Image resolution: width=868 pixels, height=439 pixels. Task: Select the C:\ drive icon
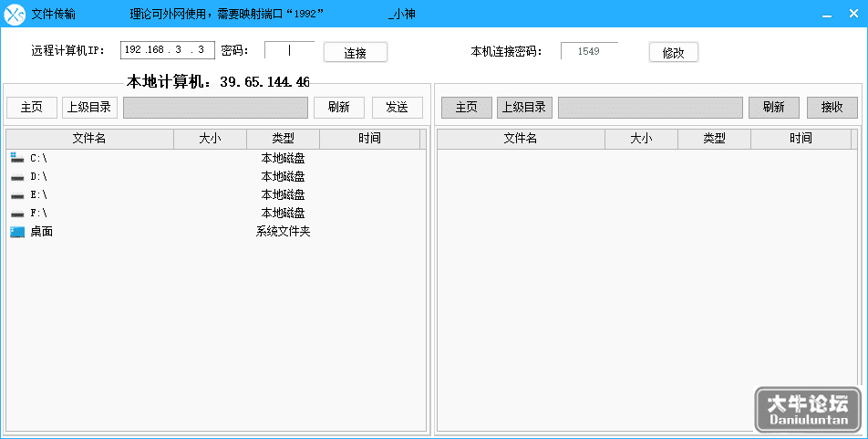(17, 158)
